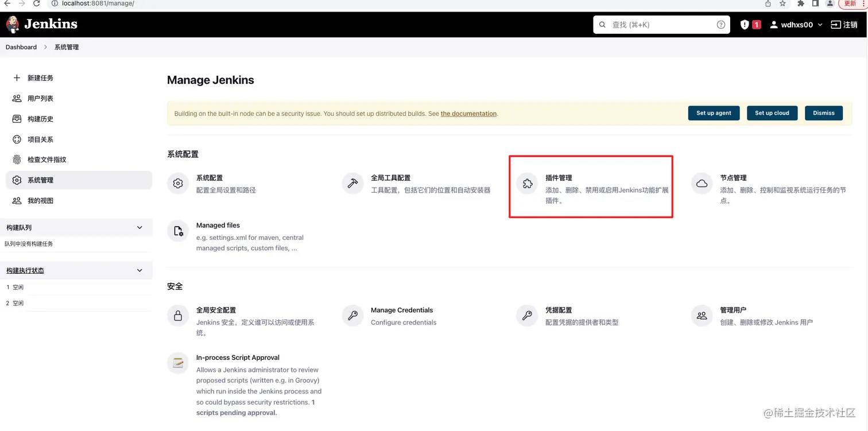Click the 构建历史 tray icon
Viewport: 868px width, 431px height.
[x=17, y=119]
